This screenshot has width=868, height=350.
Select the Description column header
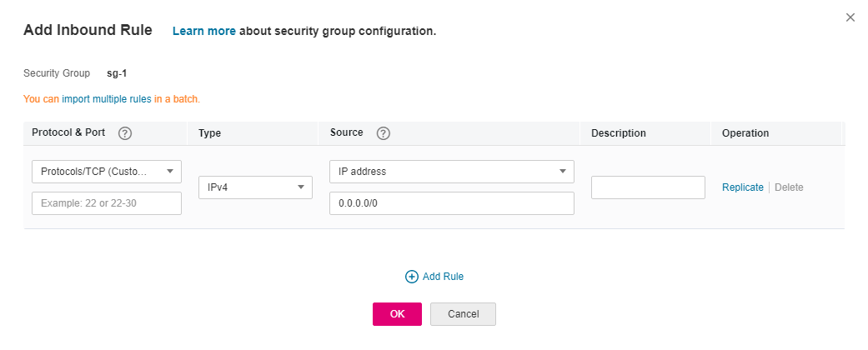[x=619, y=133]
